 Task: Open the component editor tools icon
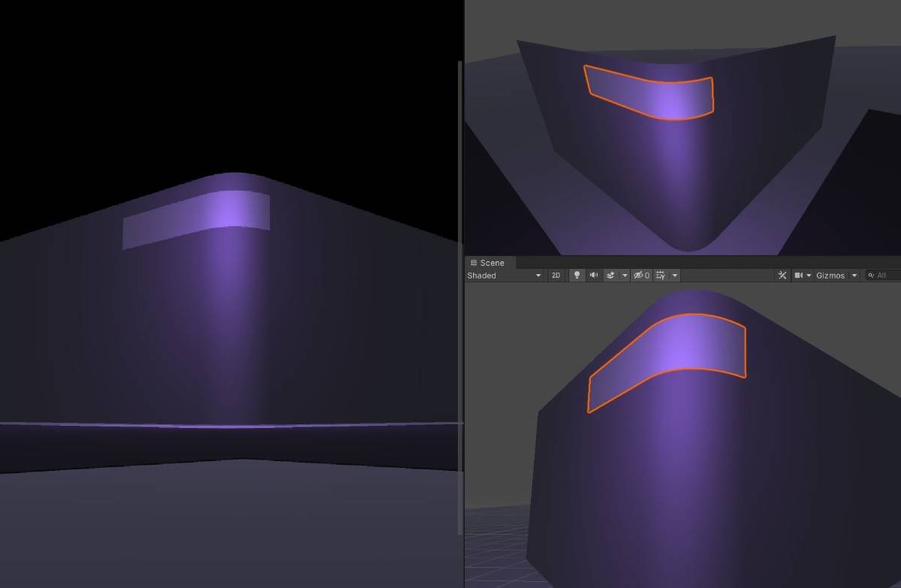click(x=782, y=276)
